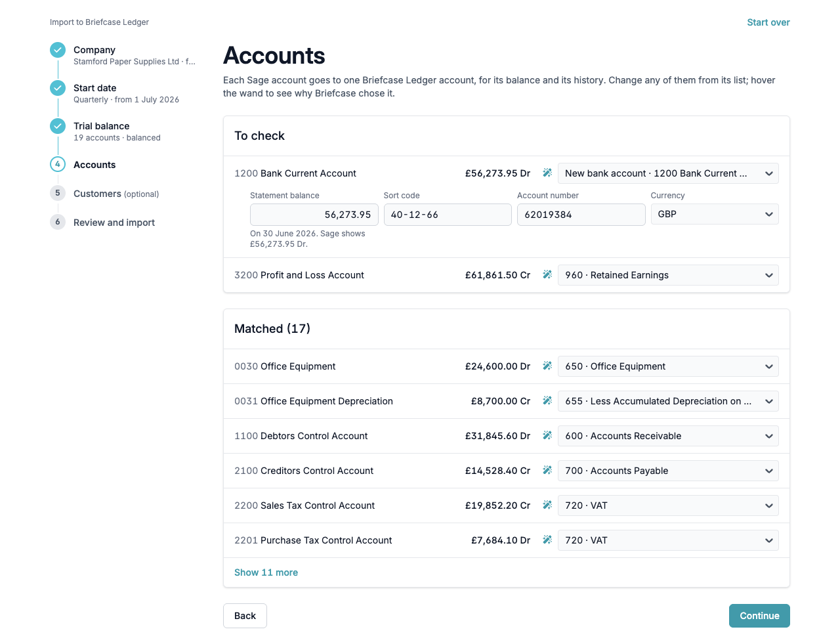Viewport: 840px width, 644px height.
Task: Click the Sort code input field
Action: click(448, 215)
